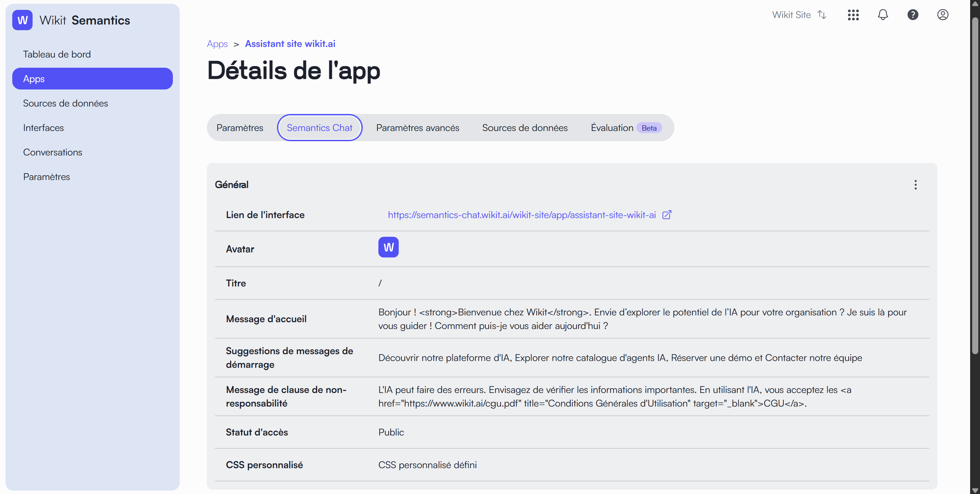Click the Statut d'accès label

[x=257, y=432]
